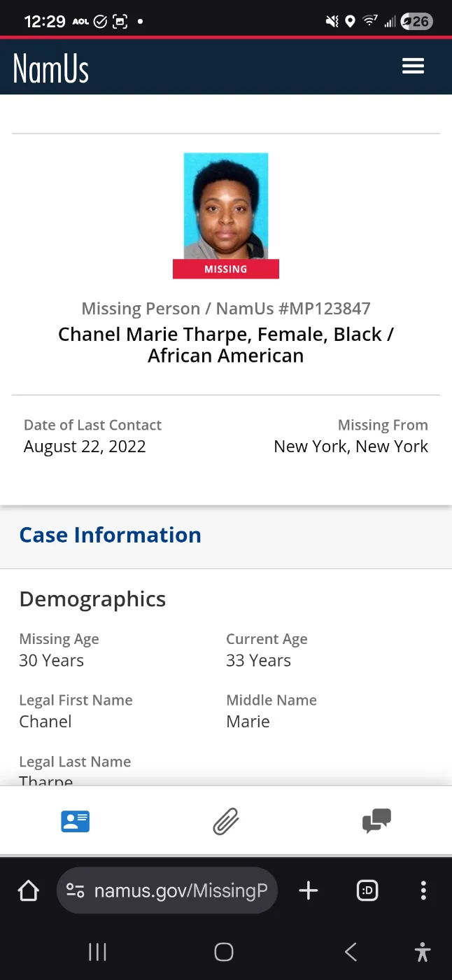Screen dimensions: 452x980
Task: Tap the namus.gov address bar
Action: coord(181,890)
